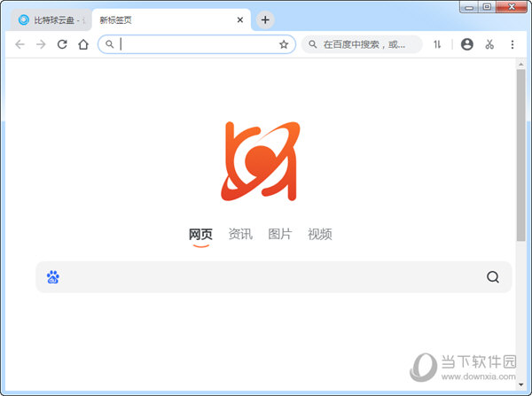
Task: Select the 新标签页 tab
Action: coord(171,20)
